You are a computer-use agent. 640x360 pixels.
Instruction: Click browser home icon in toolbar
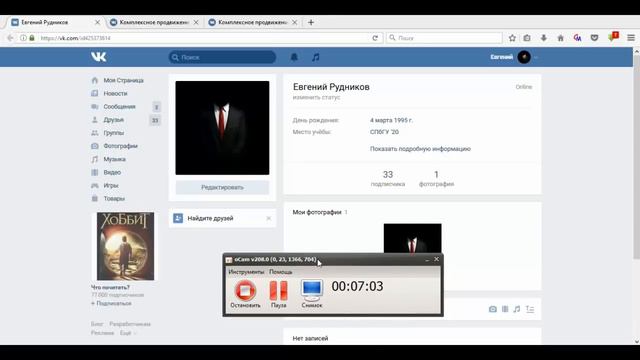(560, 38)
